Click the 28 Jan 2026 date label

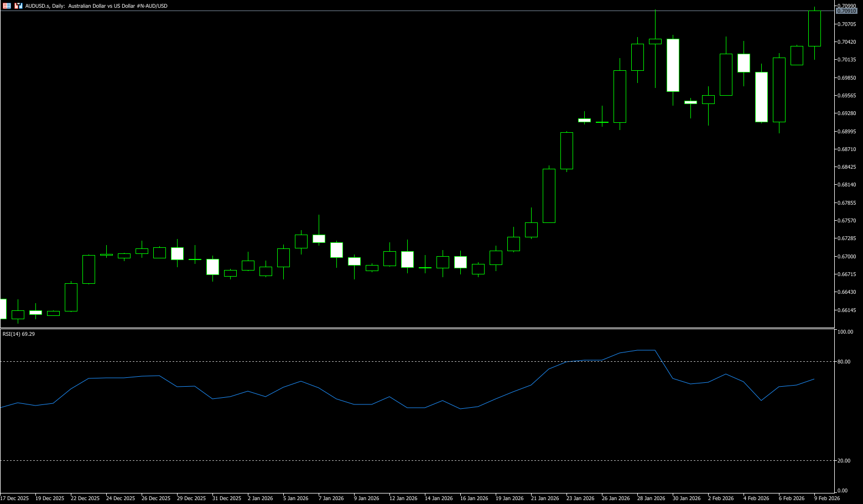pyautogui.click(x=651, y=498)
